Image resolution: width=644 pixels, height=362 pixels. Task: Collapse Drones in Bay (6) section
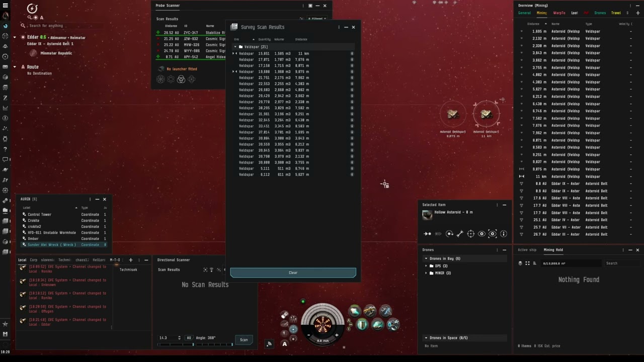[x=426, y=258]
